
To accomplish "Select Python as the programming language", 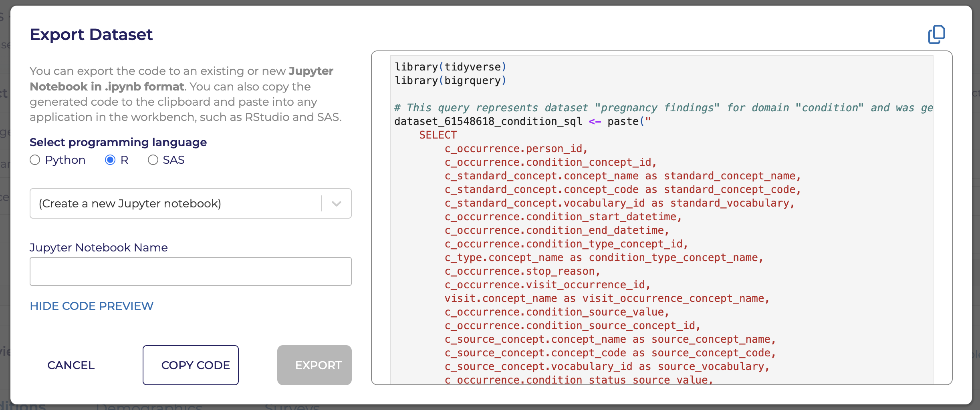I will point(35,160).
